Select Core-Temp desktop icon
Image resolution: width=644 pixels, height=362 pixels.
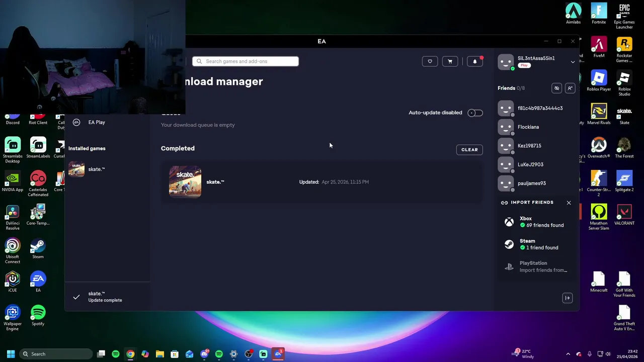pyautogui.click(x=38, y=215)
